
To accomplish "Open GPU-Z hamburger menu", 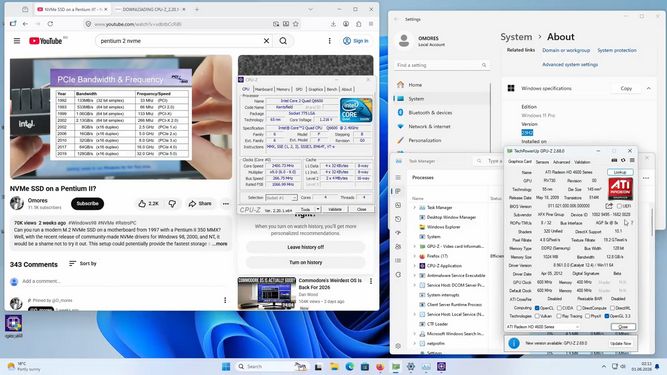I will pyautogui.click(x=632, y=161).
